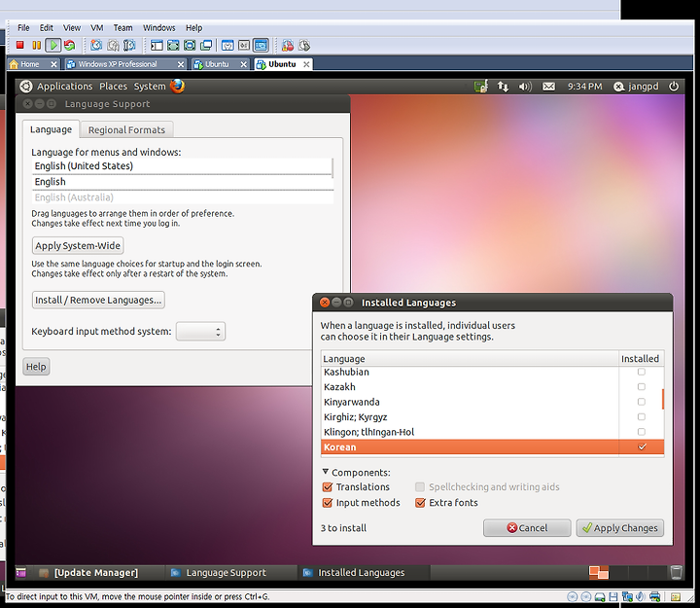Click the hard disk status icon

(x=600, y=597)
